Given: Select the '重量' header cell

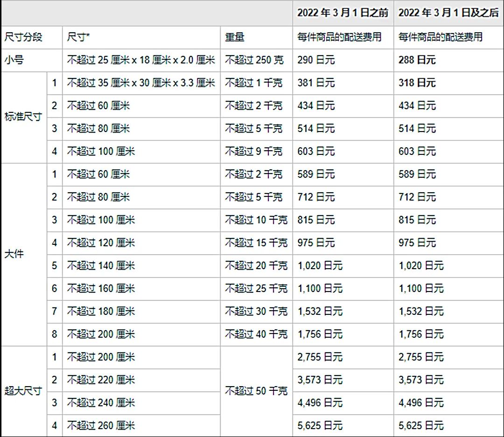Looking at the screenshot, I should point(257,37).
